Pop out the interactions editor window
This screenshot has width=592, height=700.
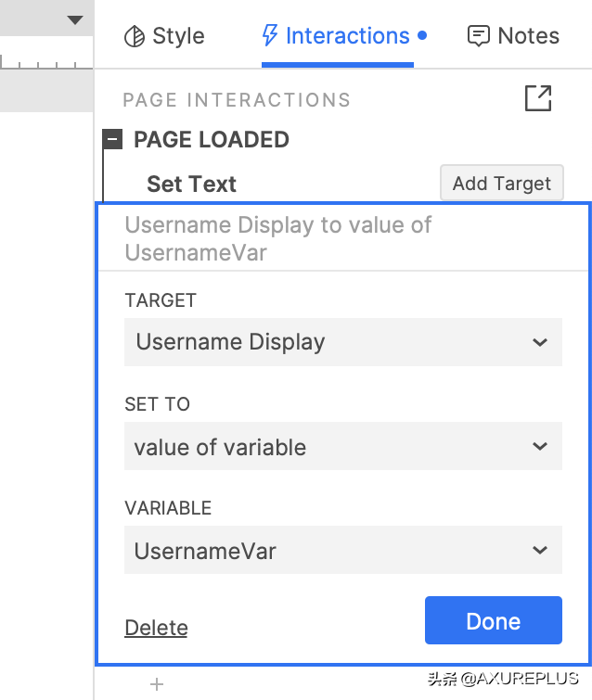pos(538,98)
